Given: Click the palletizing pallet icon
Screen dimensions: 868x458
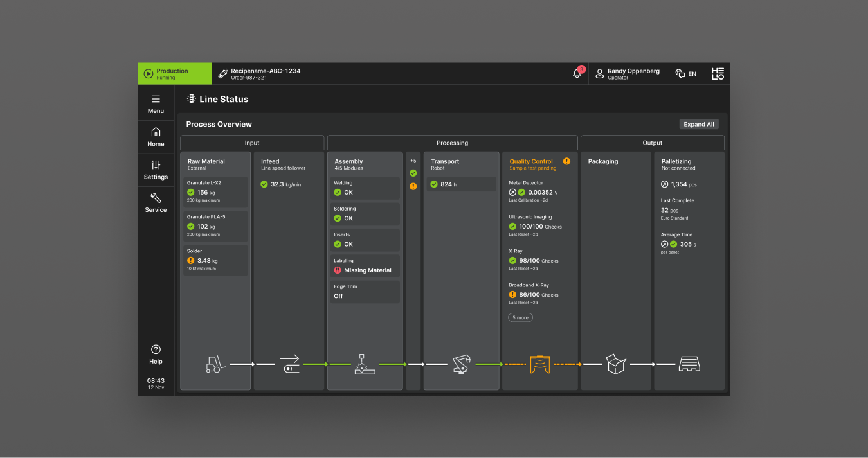Looking at the screenshot, I should (x=689, y=364).
